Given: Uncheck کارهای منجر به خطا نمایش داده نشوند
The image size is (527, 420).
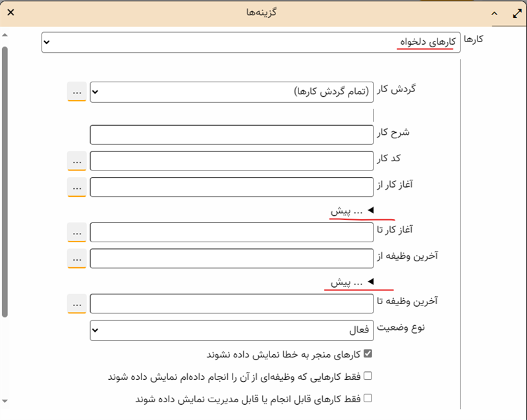Looking at the screenshot, I should pyautogui.click(x=368, y=354).
